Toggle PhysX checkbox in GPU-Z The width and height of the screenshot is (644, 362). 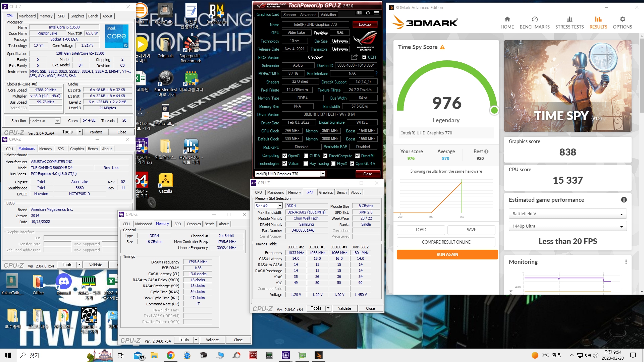click(333, 164)
